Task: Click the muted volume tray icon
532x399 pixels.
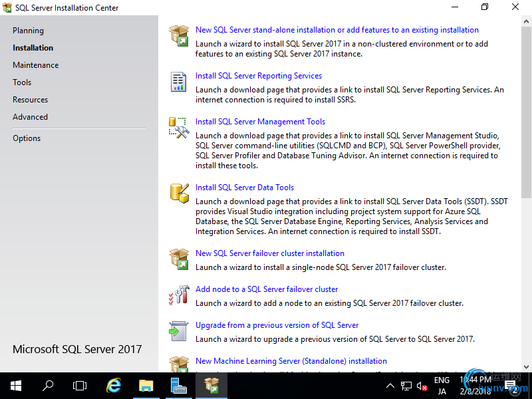Action: click(x=422, y=386)
